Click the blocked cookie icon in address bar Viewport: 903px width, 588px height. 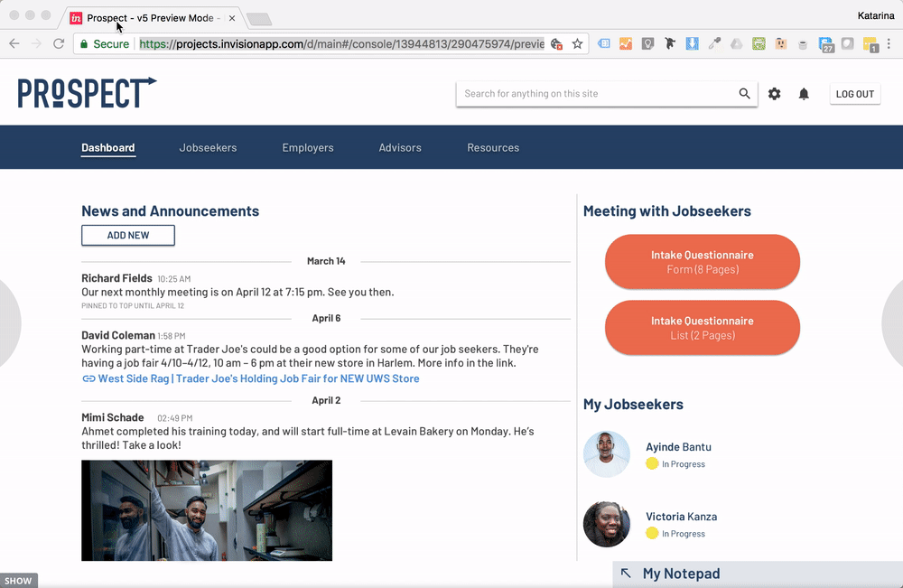tap(556, 43)
